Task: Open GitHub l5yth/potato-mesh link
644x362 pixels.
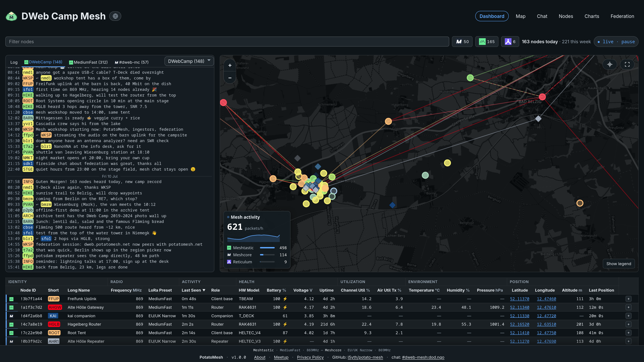Action: 365,357
